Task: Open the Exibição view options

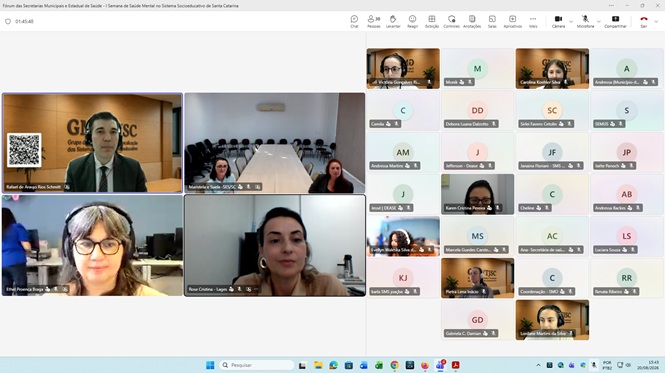Action: [x=432, y=21]
